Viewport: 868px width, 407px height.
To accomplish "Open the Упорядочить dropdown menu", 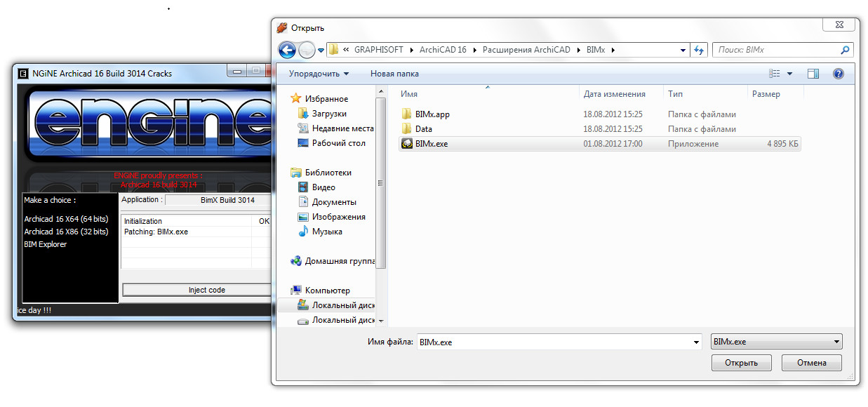I will click(319, 74).
